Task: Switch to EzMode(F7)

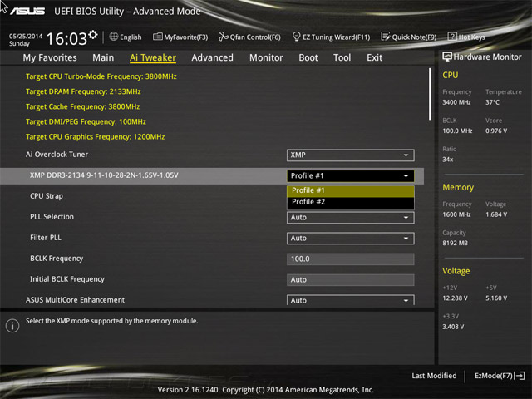Action: tap(500, 376)
